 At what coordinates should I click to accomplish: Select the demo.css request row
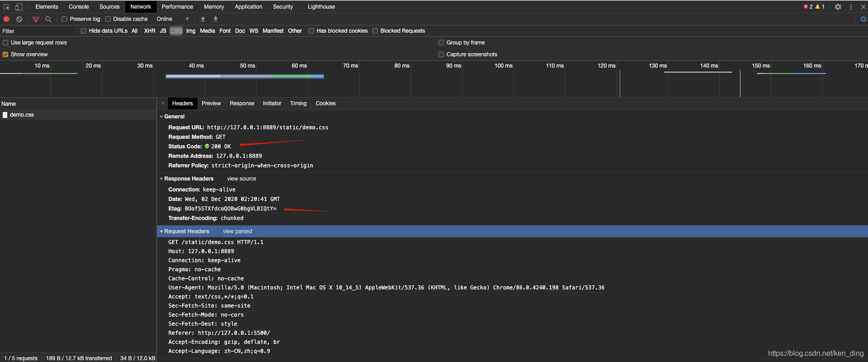pyautogui.click(x=78, y=115)
